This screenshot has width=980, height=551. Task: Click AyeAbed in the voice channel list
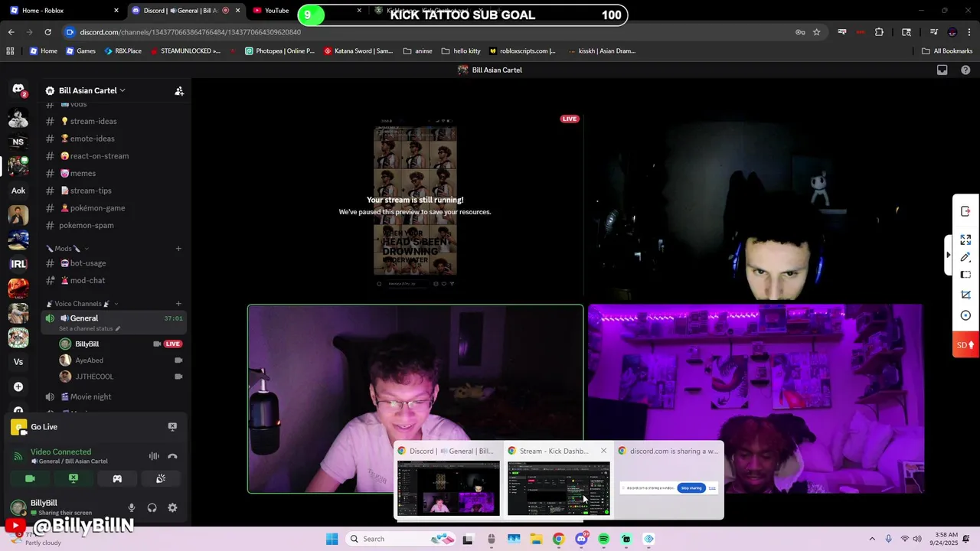pyautogui.click(x=90, y=360)
